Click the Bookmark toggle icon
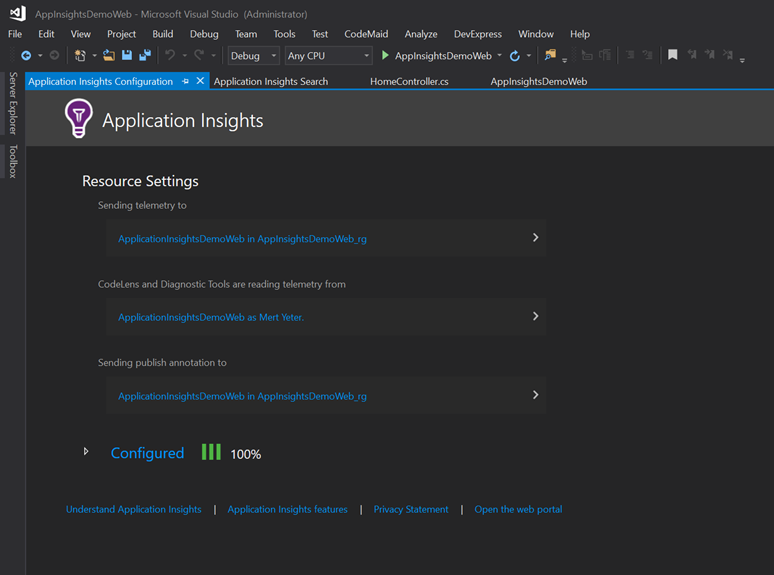Viewport: 774px width, 575px height. [672, 55]
